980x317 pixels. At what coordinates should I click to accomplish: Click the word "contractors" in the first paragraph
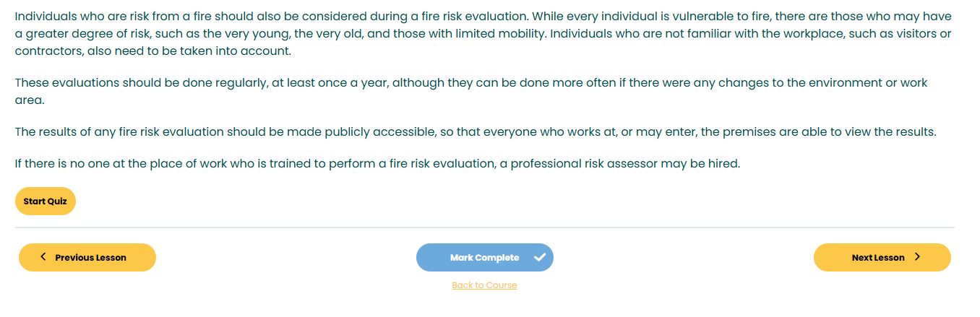[45, 51]
